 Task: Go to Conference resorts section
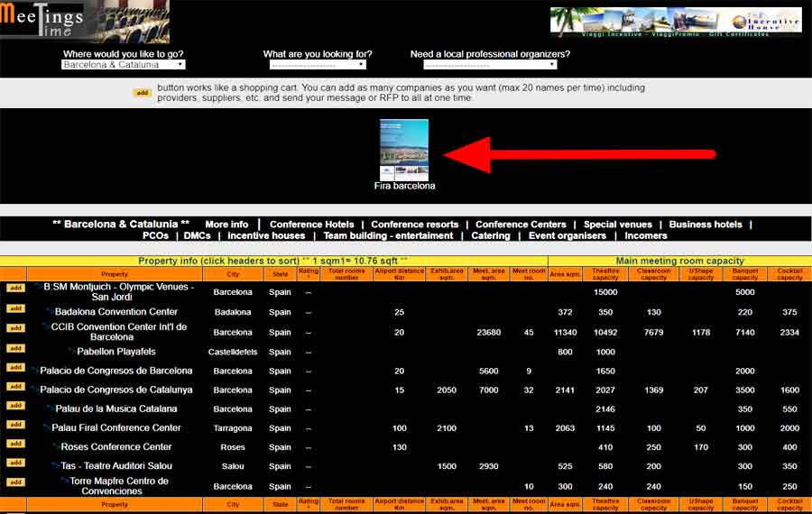tap(415, 225)
